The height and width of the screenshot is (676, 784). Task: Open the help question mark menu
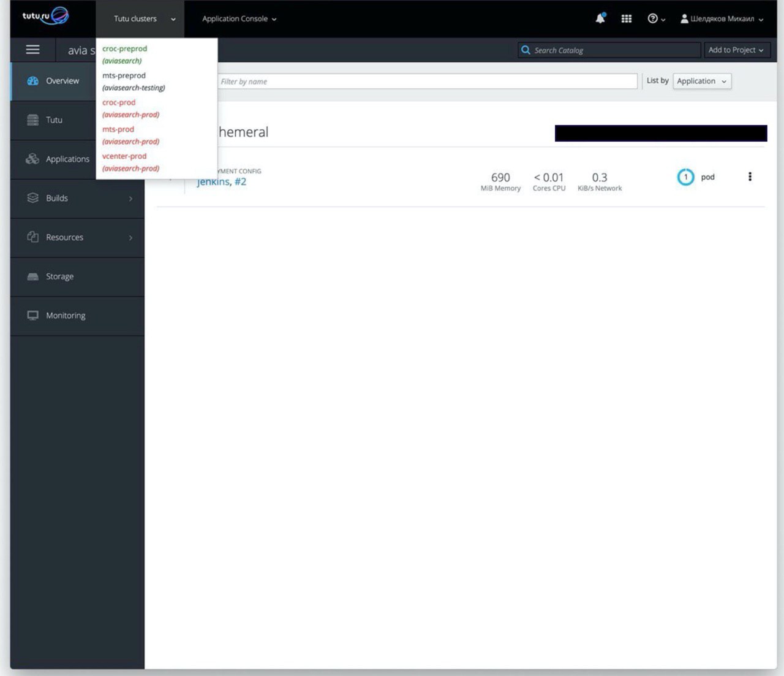point(656,19)
